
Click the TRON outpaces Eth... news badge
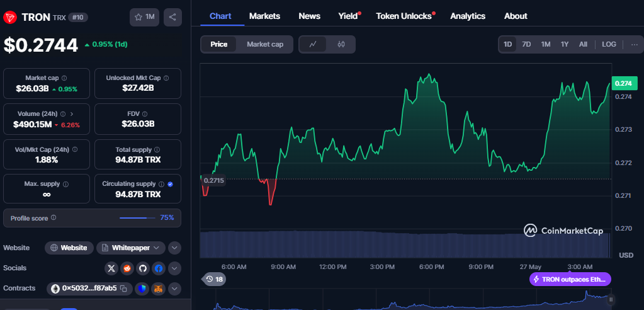[x=570, y=279]
